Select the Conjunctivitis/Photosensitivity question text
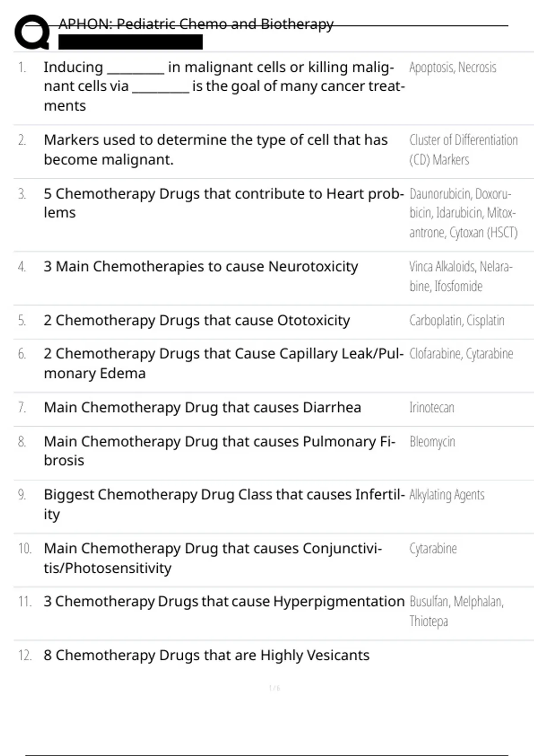 tap(213, 558)
